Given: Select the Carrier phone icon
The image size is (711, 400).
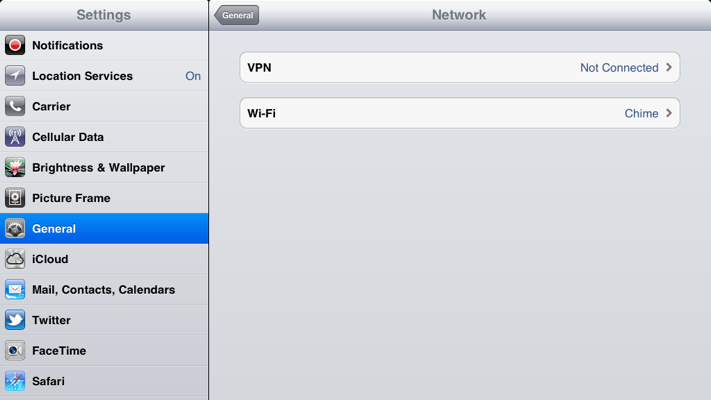Looking at the screenshot, I should (x=15, y=107).
